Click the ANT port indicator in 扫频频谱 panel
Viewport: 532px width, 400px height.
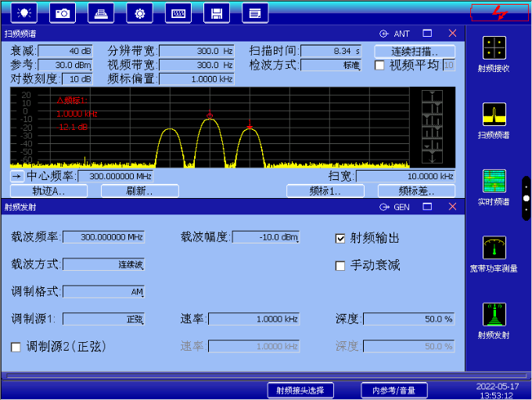pos(394,34)
